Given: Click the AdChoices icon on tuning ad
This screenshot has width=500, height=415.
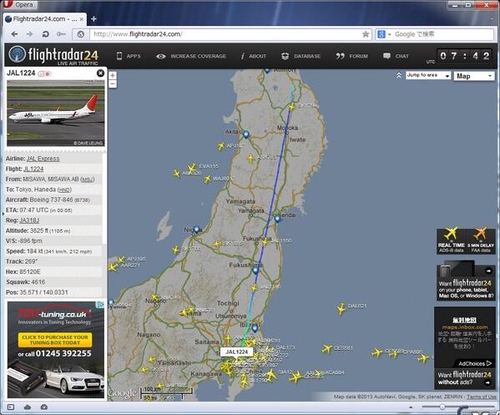Looking at the screenshot, I should coord(101,304).
